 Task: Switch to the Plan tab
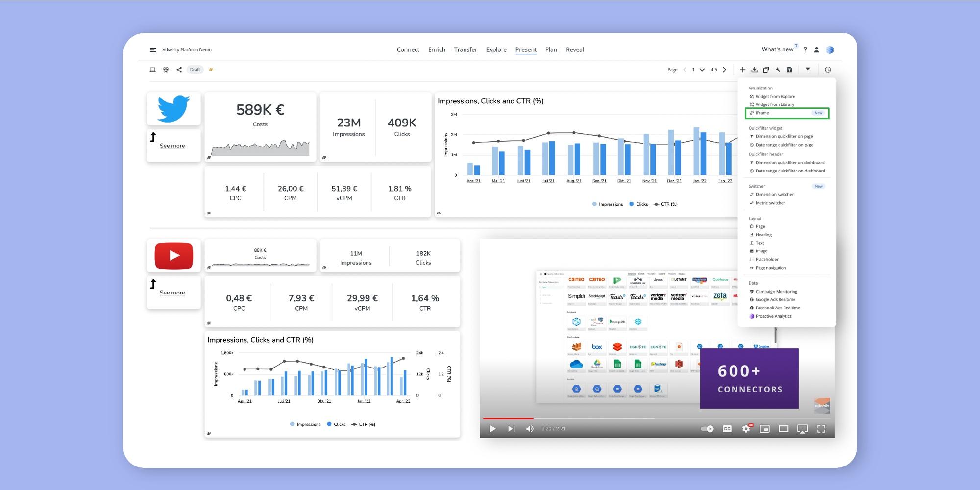tap(551, 49)
